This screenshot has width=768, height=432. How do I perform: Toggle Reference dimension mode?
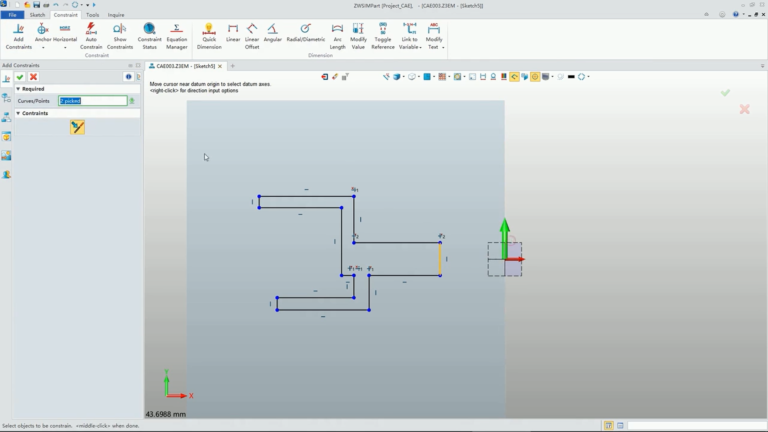pyautogui.click(x=383, y=36)
